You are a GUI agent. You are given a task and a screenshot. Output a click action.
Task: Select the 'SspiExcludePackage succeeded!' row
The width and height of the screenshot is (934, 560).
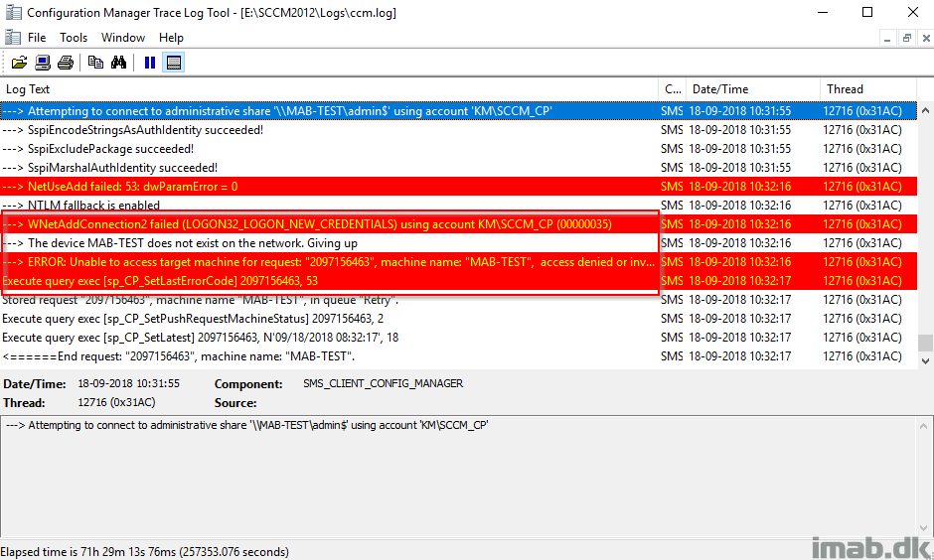point(459,149)
